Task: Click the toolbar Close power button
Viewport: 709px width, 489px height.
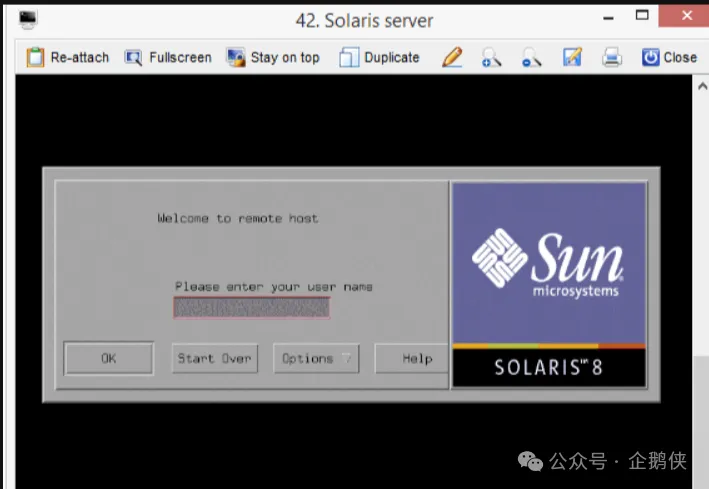Action: (669, 57)
